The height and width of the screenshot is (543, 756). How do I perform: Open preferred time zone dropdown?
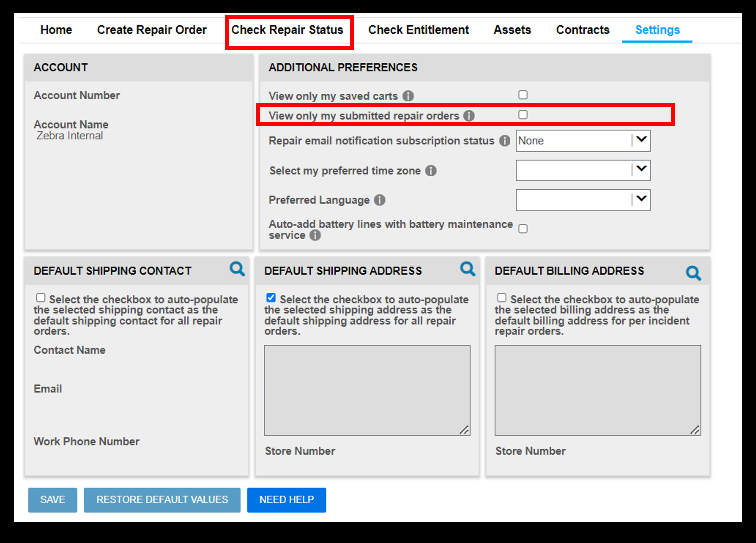[x=583, y=170]
